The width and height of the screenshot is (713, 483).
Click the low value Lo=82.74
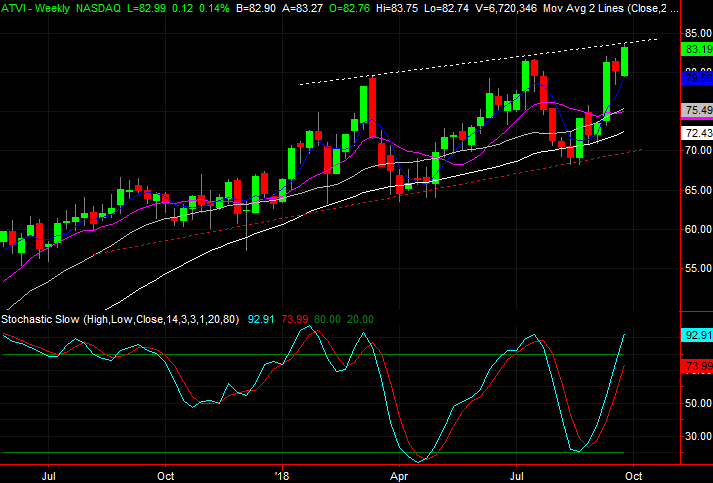pyautogui.click(x=447, y=8)
